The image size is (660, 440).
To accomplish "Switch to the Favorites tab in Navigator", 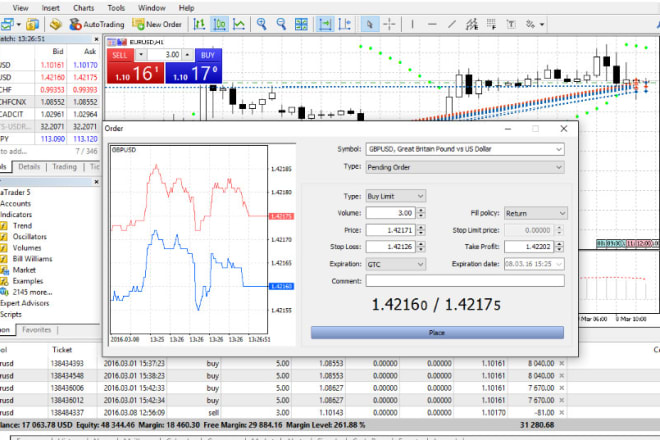I will 36,330.
